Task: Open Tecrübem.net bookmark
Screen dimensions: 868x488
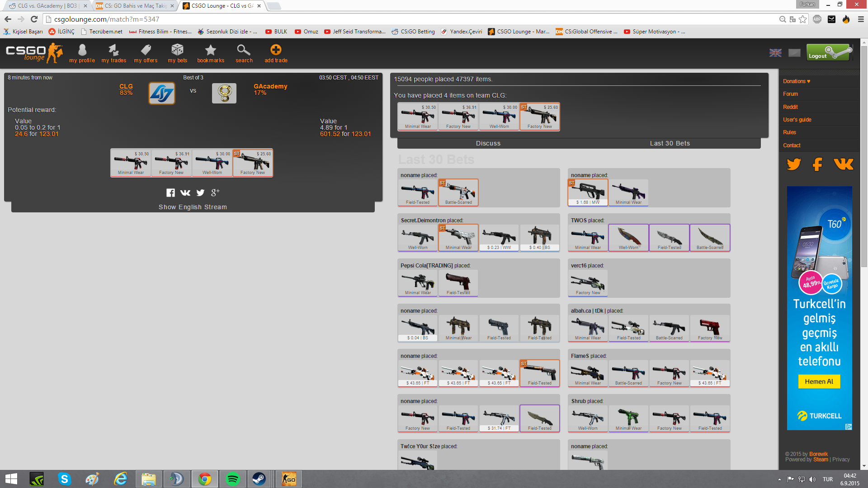Action: (102, 32)
